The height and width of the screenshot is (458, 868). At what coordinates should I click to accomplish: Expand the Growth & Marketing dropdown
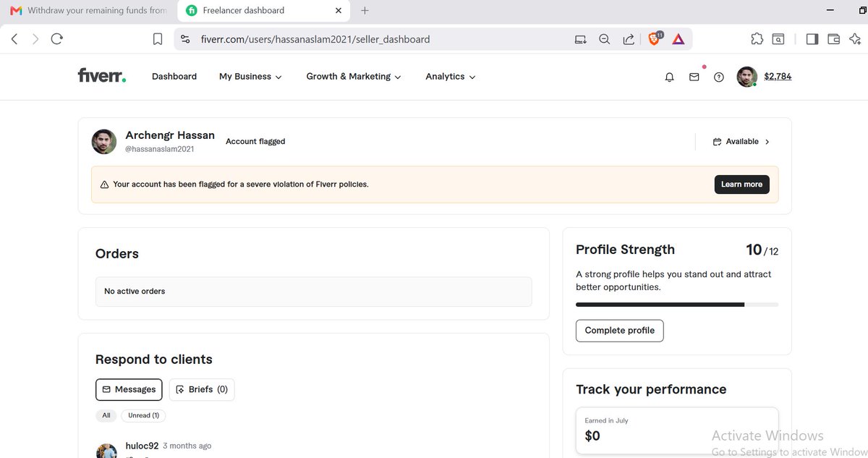pyautogui.click(x=354, y=77)
